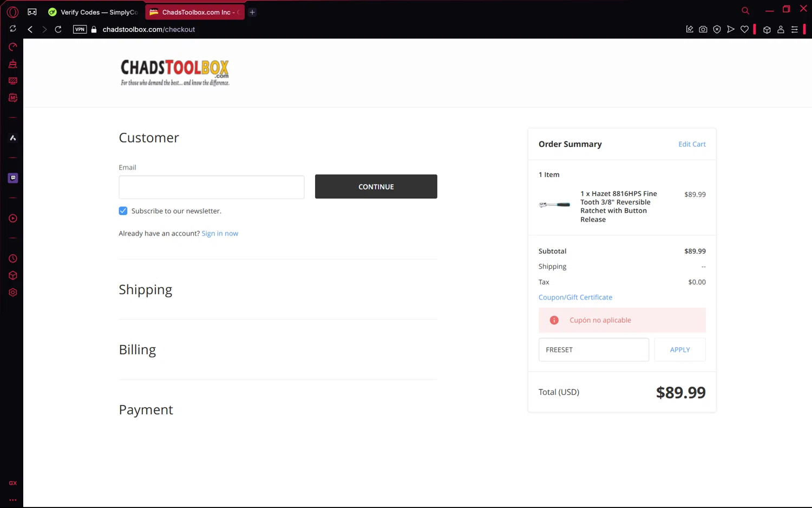Screen dimensions: 812x508
Task: Click the Shipping section heading
Action: [146, 290]
